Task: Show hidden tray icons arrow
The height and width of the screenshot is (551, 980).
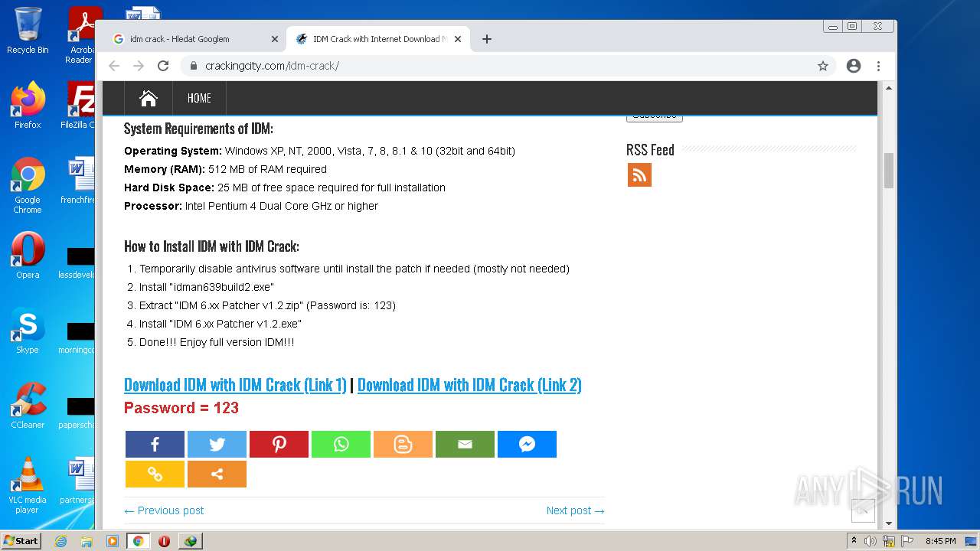Action: [x=854, y=541]
